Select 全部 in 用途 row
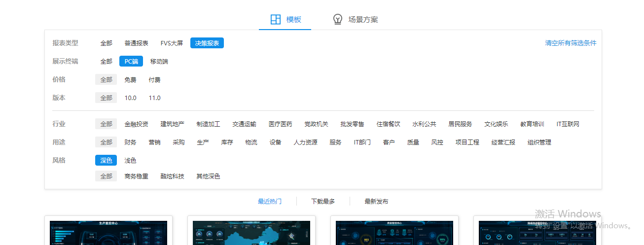644x245 pixels. click(106, 142)
